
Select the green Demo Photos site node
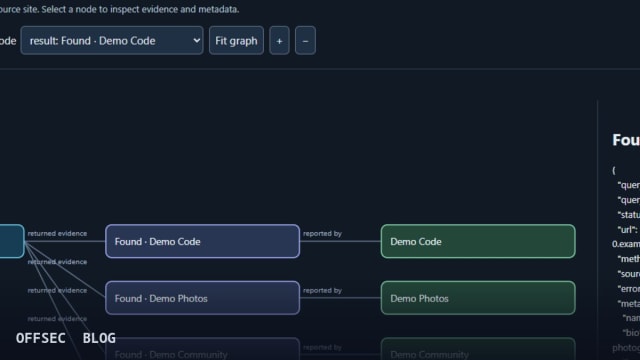478,298
